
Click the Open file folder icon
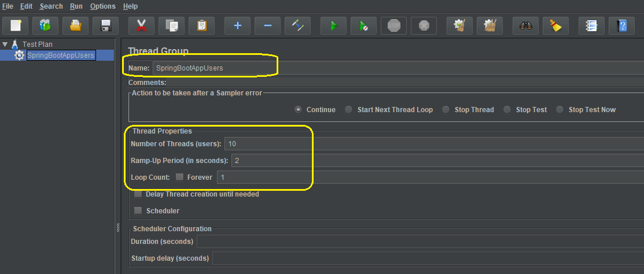76,26
